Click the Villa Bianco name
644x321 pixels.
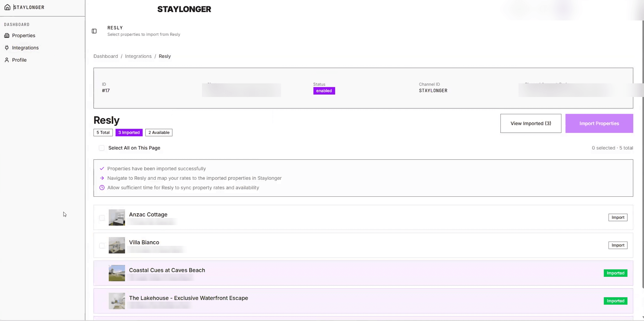[144, 243]
